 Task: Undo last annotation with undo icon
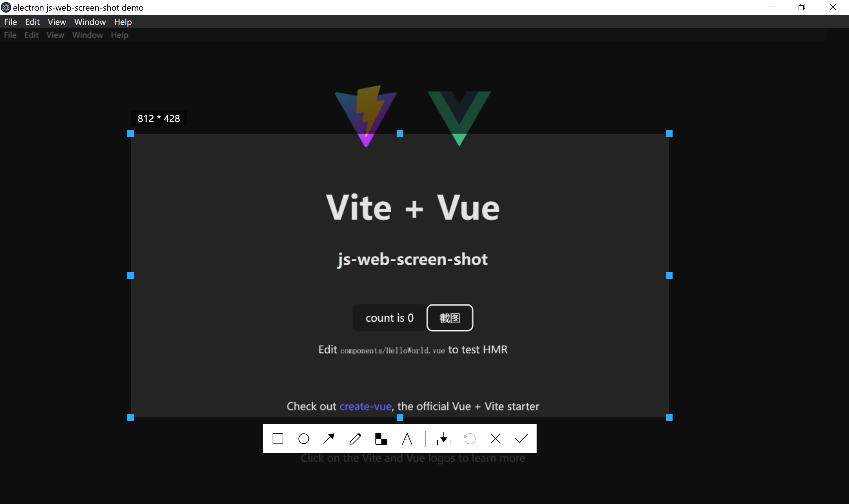470,439
